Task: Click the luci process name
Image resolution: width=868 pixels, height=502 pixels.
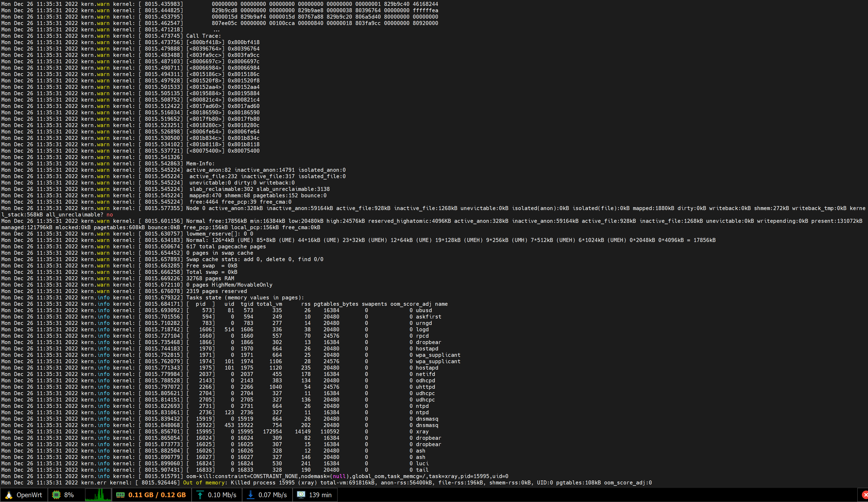Action: pos(422,463)
